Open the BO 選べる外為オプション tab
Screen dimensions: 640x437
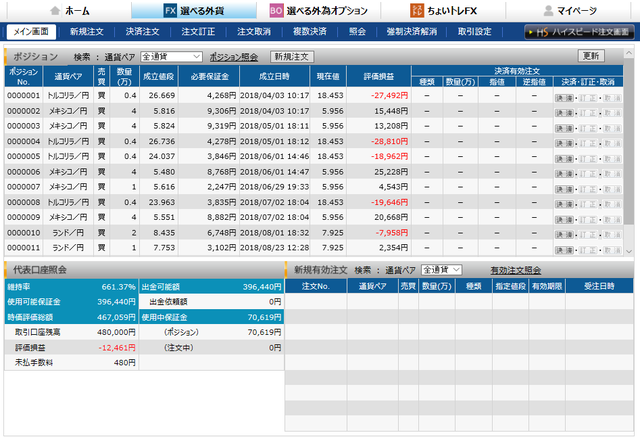coord(318,11)
